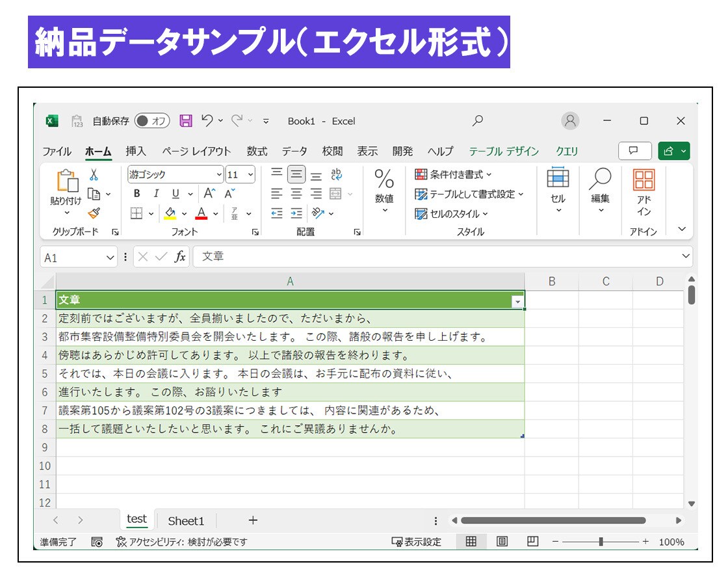Open the 編集 editing button
This screenshot has height=584, width=728.
click(601, 190)
